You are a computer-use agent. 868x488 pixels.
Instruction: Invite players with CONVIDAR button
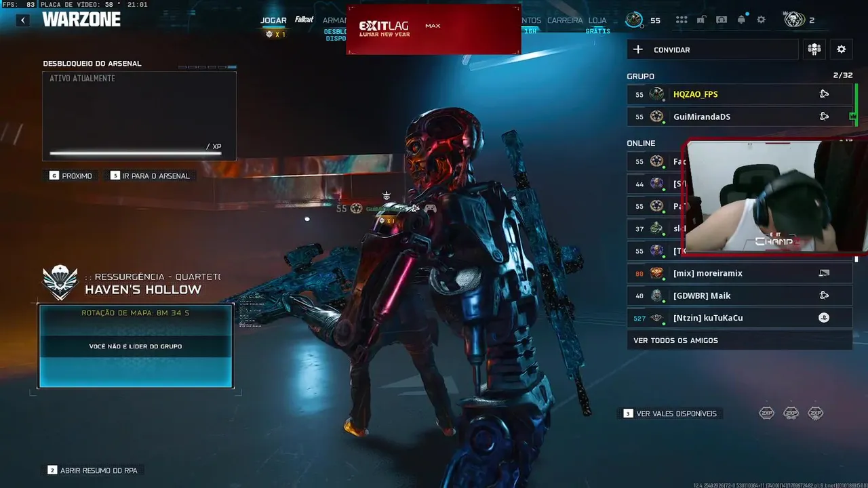tap(713, 49)
